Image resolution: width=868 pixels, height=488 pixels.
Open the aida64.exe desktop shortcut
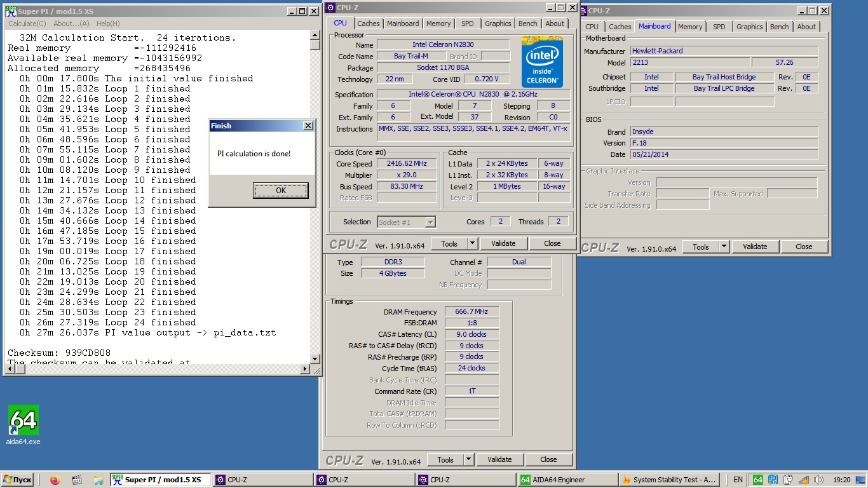pyautogui.click(x=23, y=426)
